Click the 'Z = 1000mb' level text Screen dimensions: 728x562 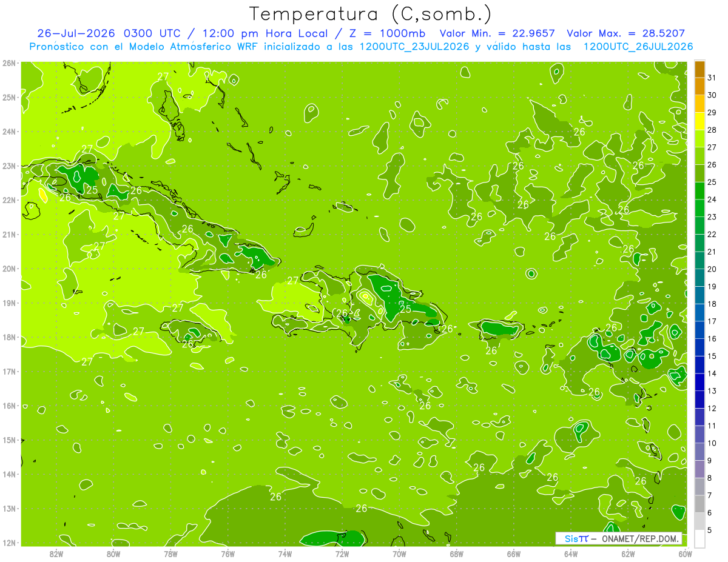pyautogui.click(x=386, y=33)
